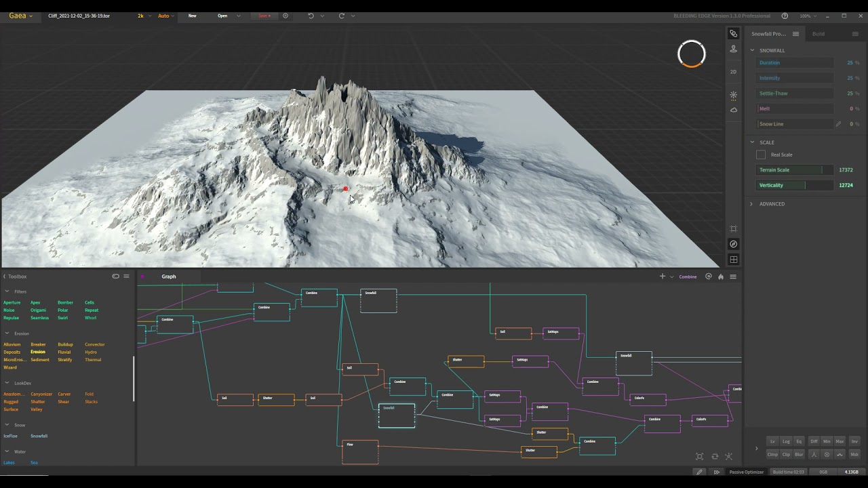Select the Graph tab
Image resolution: width=868 pixels, height=488 pixels.
coord(169,277)
